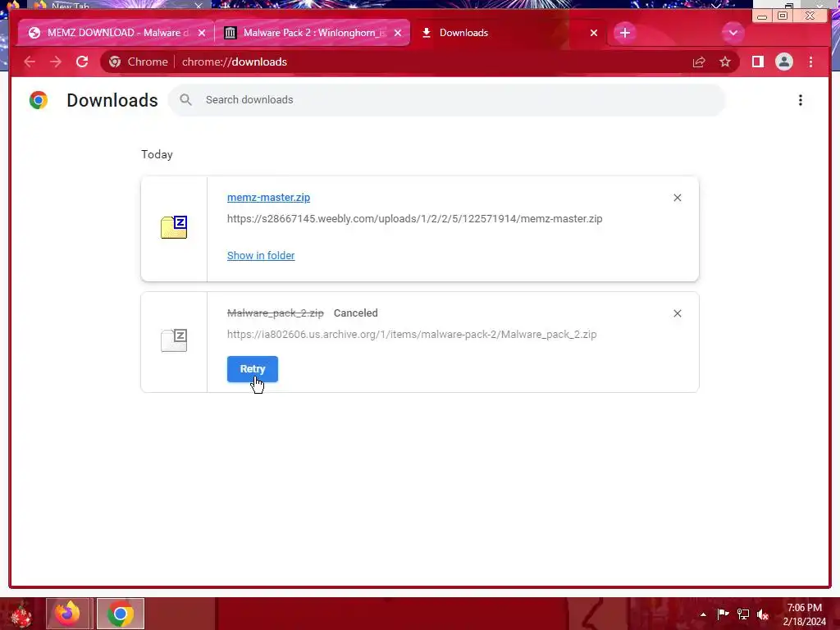
Task: Toggle the Chrome side panel
Action: pyautogui.click(x=757, y=62)
